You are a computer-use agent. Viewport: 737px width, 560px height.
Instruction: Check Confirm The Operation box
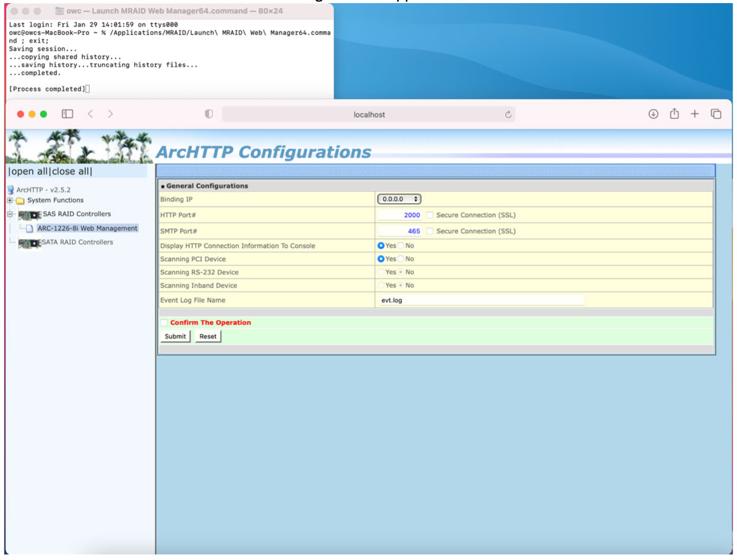pos(164,322)
